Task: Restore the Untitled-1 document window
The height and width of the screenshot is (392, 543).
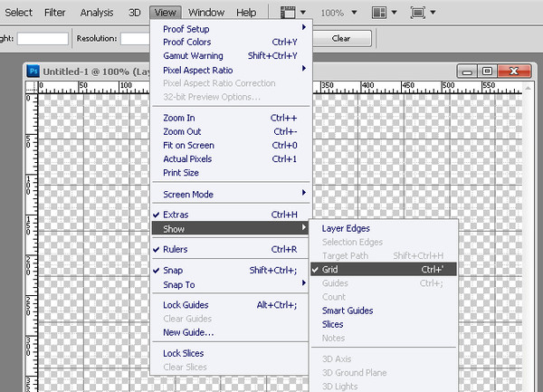Action: (x=487, y=71)
